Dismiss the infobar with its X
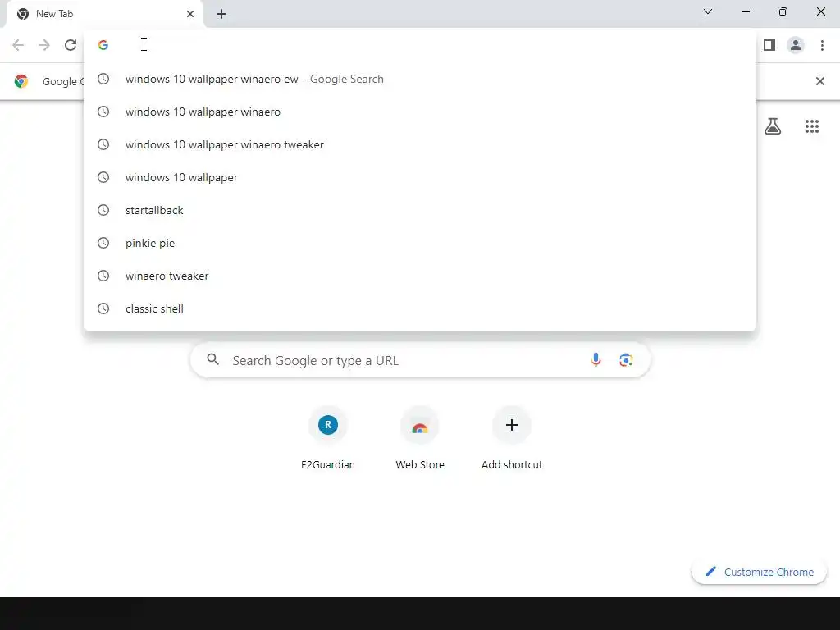 tap(819, 81)
